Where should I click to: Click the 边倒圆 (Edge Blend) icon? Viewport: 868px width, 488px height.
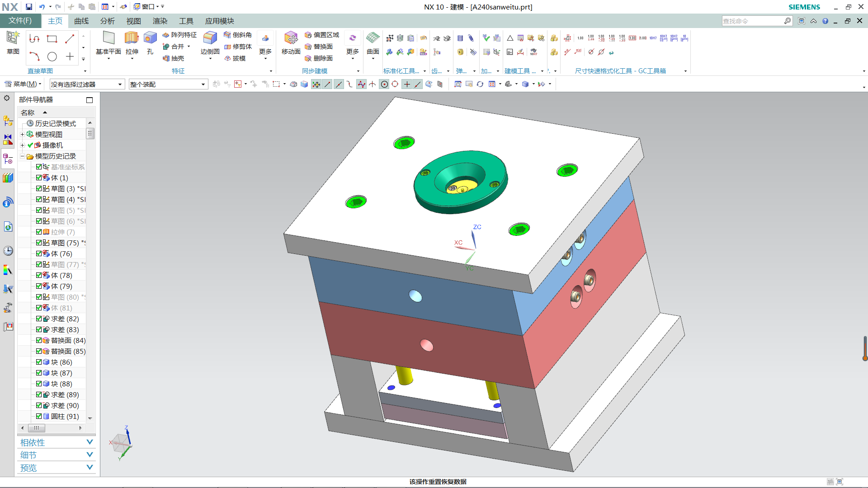click(210, 38)
